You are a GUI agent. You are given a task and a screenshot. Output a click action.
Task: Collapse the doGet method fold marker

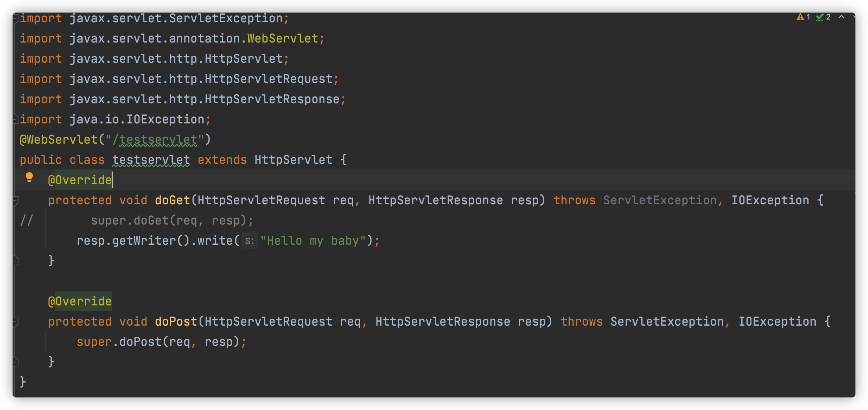[15, 200]
